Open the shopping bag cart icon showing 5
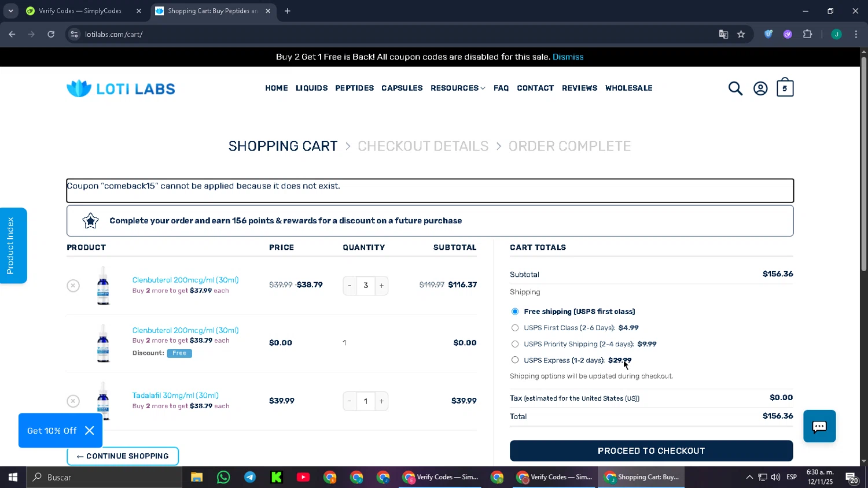Image resolution: width=868 pixels, height=488 pixels. (785, 87)
